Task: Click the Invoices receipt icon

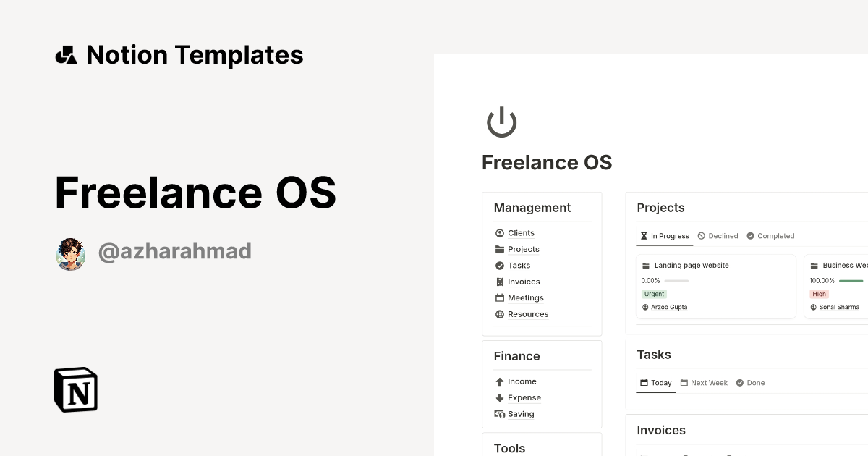Action: point(499,282)
